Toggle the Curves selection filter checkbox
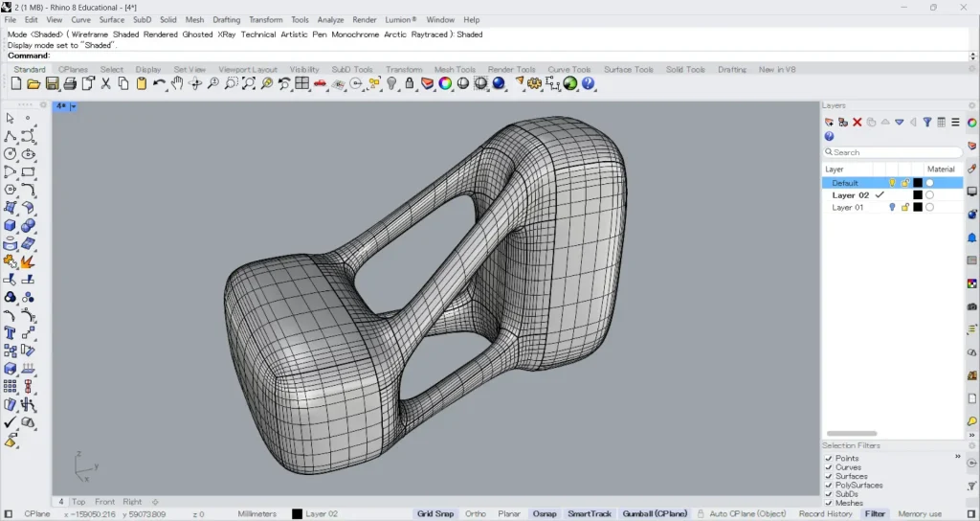 (x=829, y=467)
